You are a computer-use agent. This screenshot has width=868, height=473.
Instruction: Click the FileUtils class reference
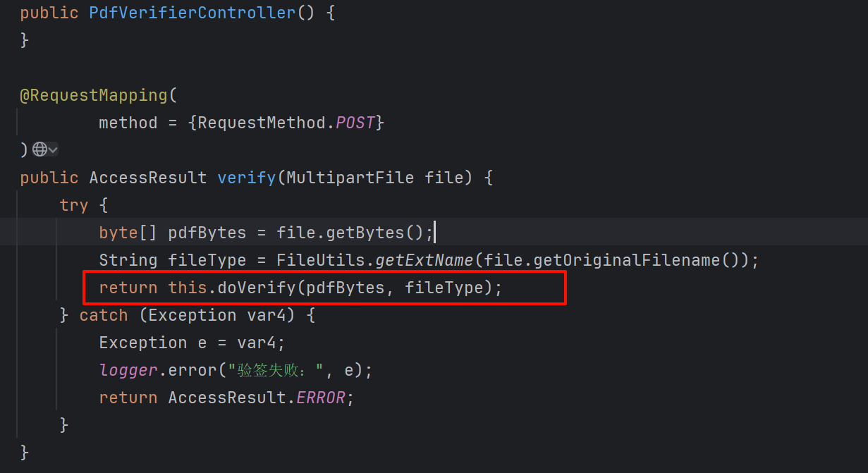click(321, 260)
